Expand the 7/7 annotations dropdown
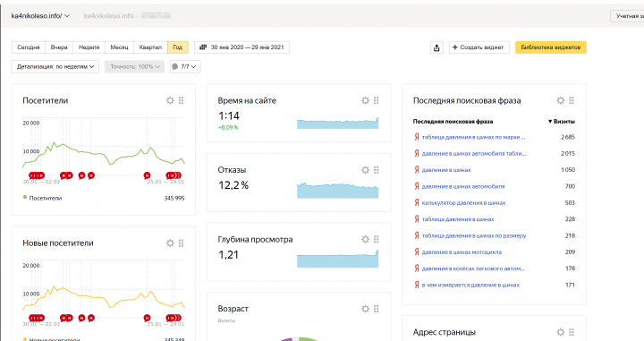The width and height of the screenshot is (644, 341). tap(185, 66)
